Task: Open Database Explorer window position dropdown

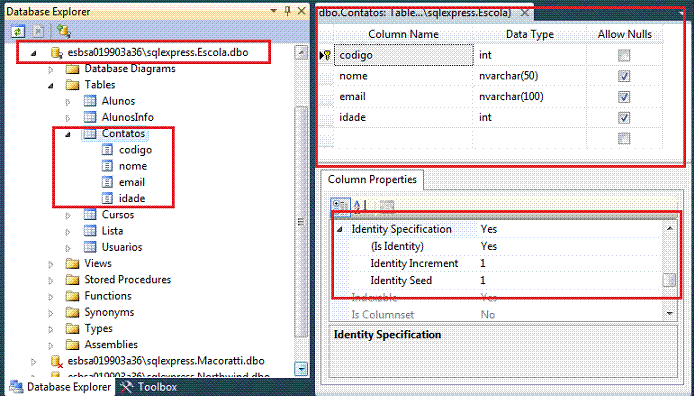Action: point(274,11)
